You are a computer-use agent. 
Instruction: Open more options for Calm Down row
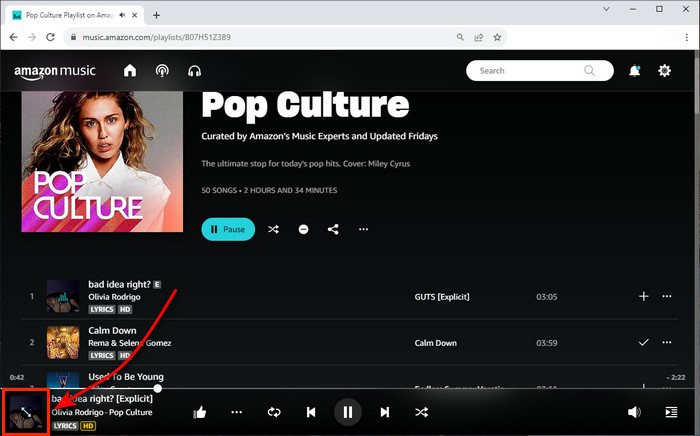click(x=667, y=342)
